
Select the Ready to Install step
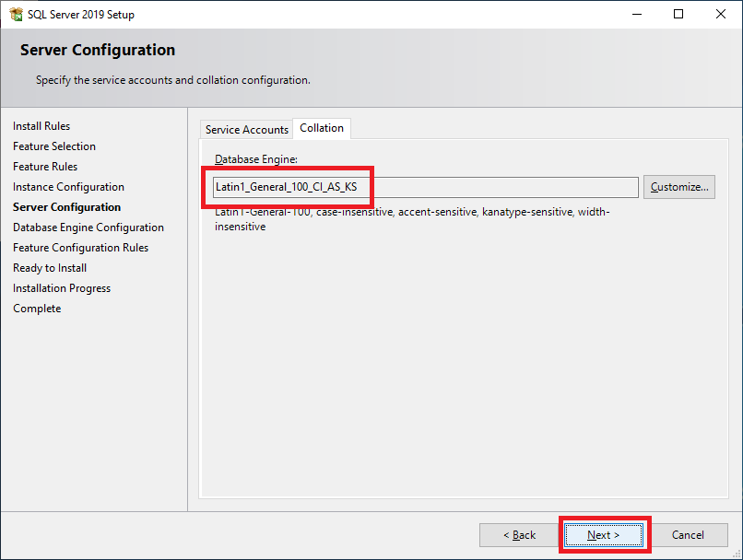[x=50, y=268]
